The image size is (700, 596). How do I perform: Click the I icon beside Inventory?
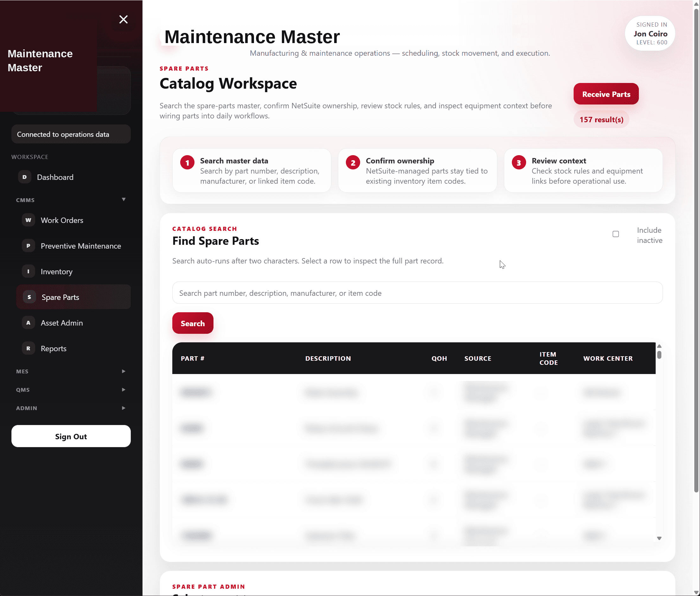pos(29,271)
